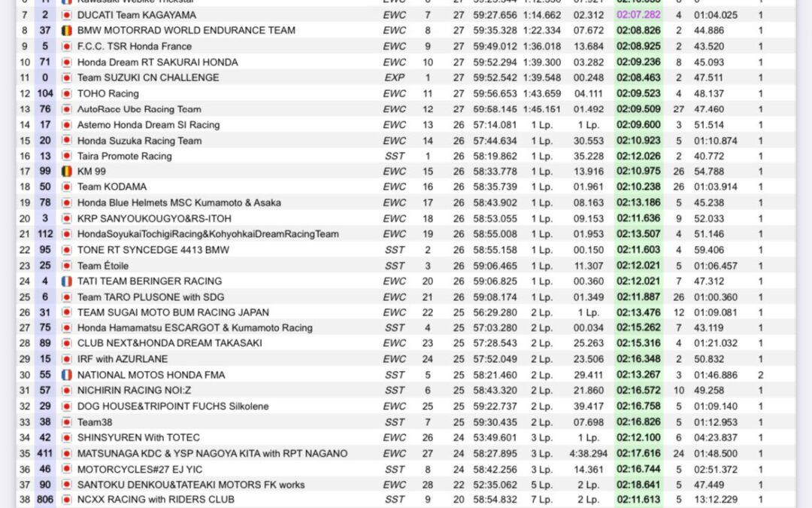Screen dimensions: 812x508
Task: Click bike number 411
Action: 45,454
